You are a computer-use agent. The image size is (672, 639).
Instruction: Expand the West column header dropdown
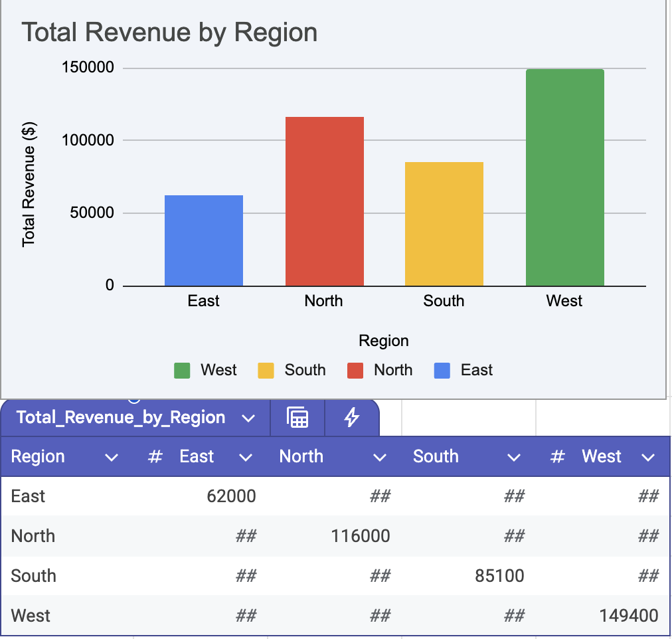click(x=648, y=458)
